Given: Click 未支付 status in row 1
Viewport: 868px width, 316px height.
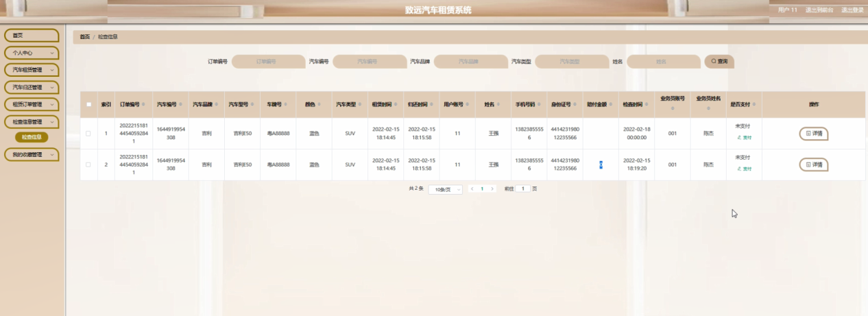Looking at the screenshot, I should (x=743, y=127).
